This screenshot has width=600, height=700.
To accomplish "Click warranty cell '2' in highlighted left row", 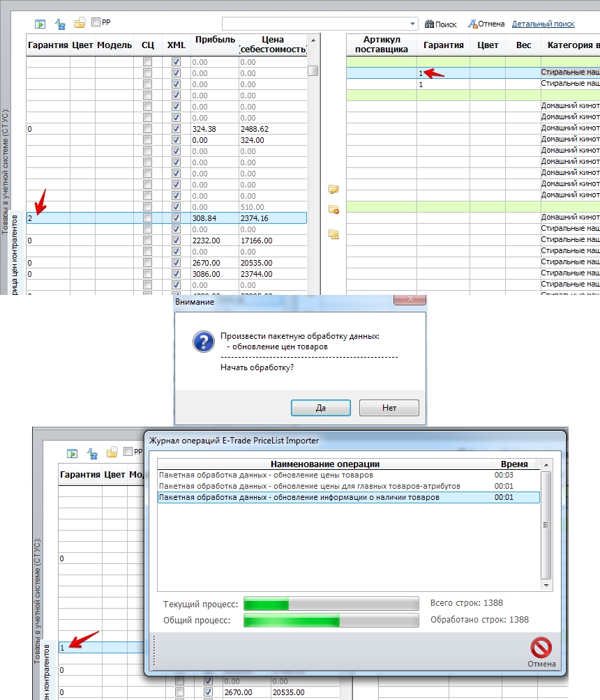I will 48,218.
